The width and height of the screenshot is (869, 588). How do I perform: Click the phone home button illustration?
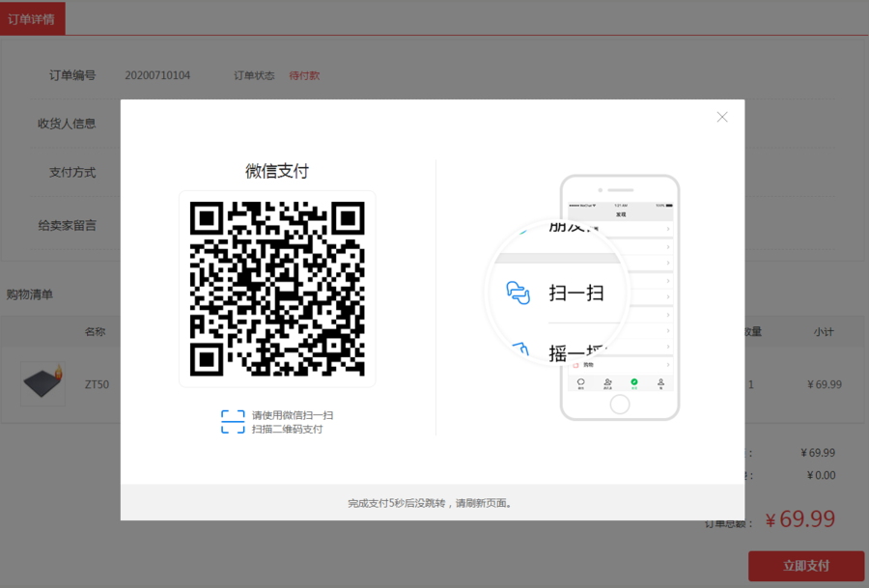tap(620, 405)
